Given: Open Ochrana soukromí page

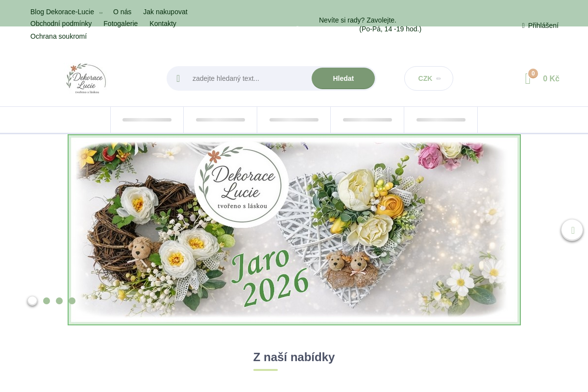Looking at the screenshot, I should 58,36.
